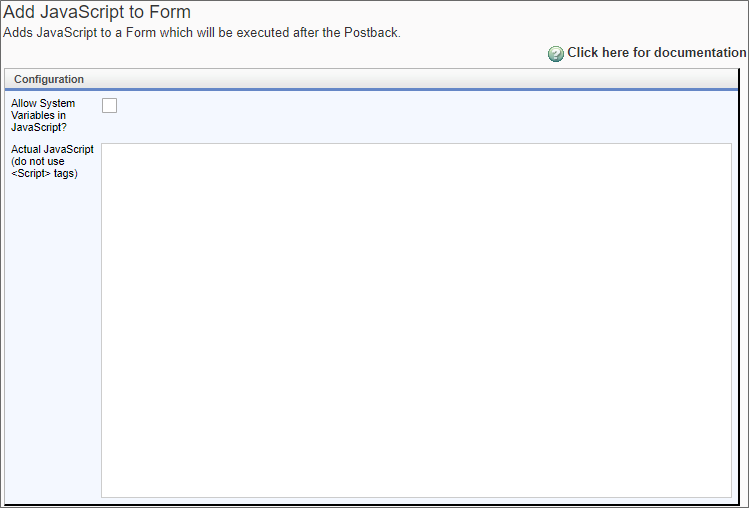Click the Configuration section header

click(x=49, y=79)
